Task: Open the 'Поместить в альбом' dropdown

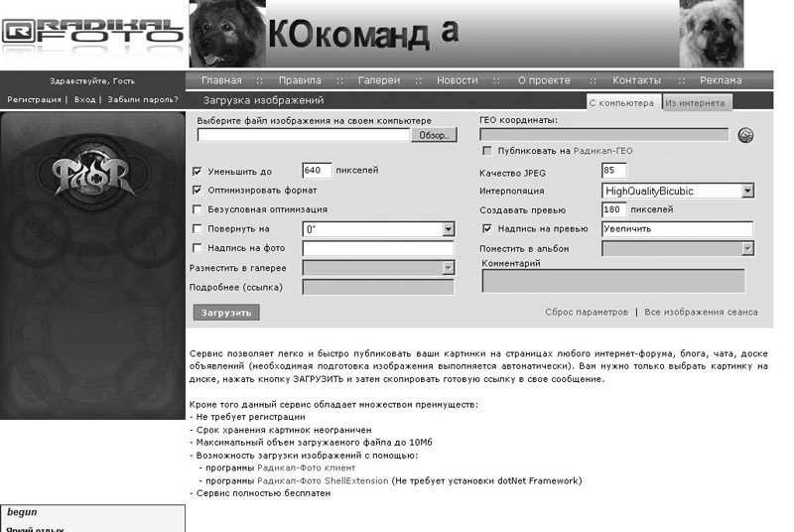Action: click(x=746, y=249)
